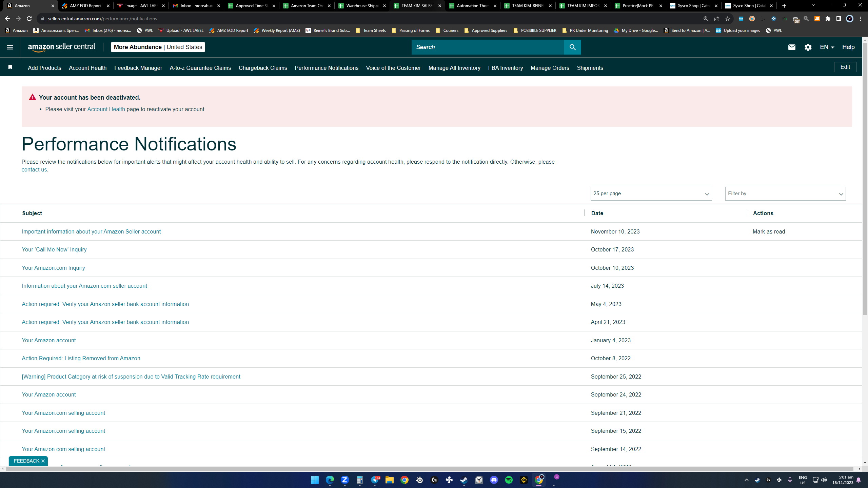868x488 pixels.
Task: Click More Abundance United States account switcher
Action: [x=158, y=47]
